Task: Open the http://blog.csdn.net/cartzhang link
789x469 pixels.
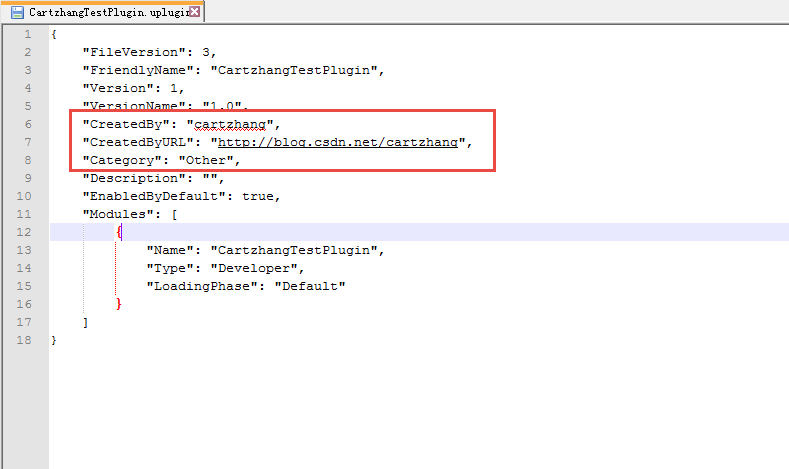Action: click(338, 142)
